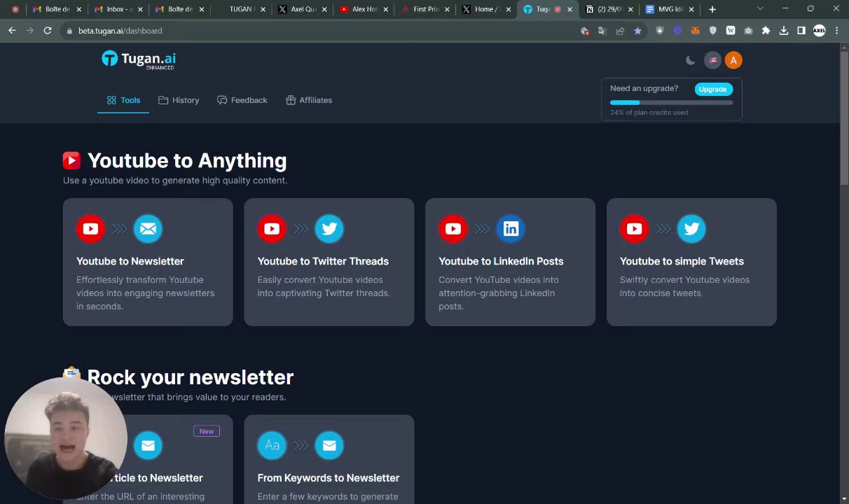Viewport: 849px width, 504px height.
Task: Close the Inbox Gmail tab
Action: click(140, 9)
